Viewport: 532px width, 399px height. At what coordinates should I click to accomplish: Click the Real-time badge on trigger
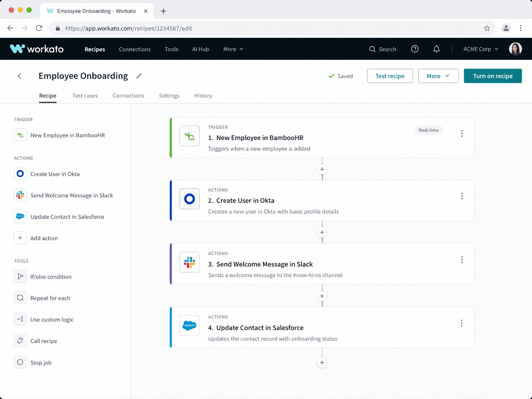429,130
